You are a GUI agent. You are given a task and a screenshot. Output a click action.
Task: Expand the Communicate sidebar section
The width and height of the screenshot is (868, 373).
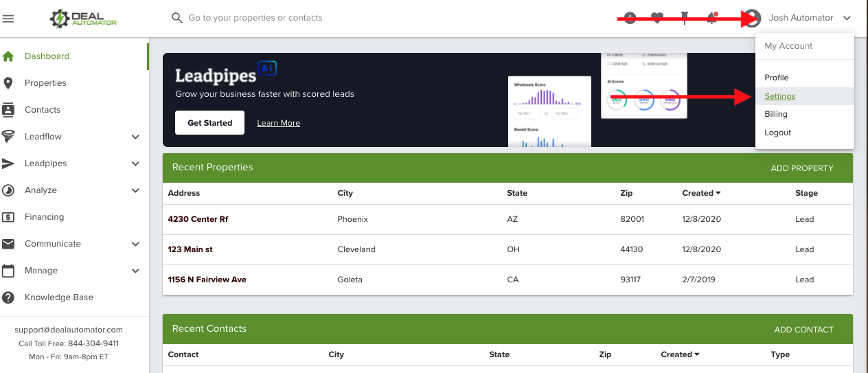tap(135, 244)
